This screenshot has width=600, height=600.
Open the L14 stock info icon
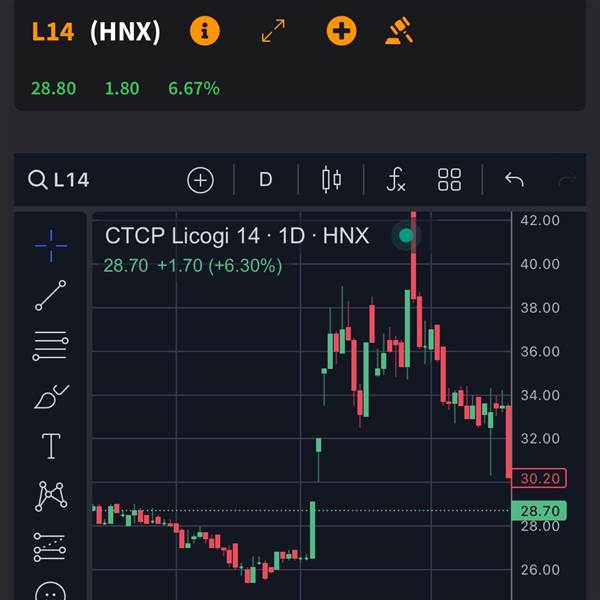[x=205, y=31]
